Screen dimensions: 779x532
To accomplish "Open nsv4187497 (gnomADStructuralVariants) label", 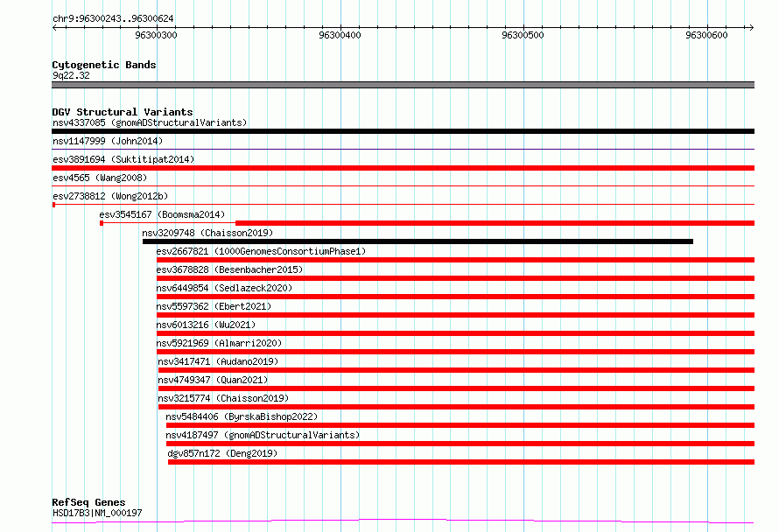I will pyautogui.click(x=263, y=435).
